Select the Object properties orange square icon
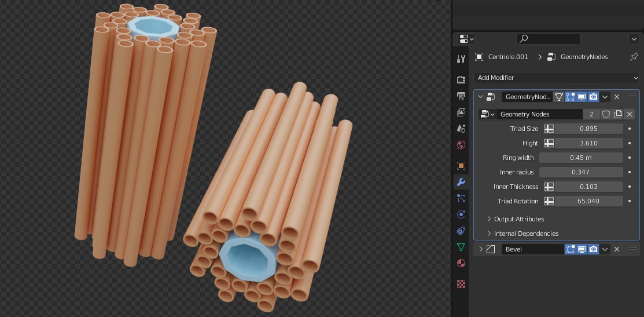The width and height of the screenshot is (644, 317). coord(461,166)
